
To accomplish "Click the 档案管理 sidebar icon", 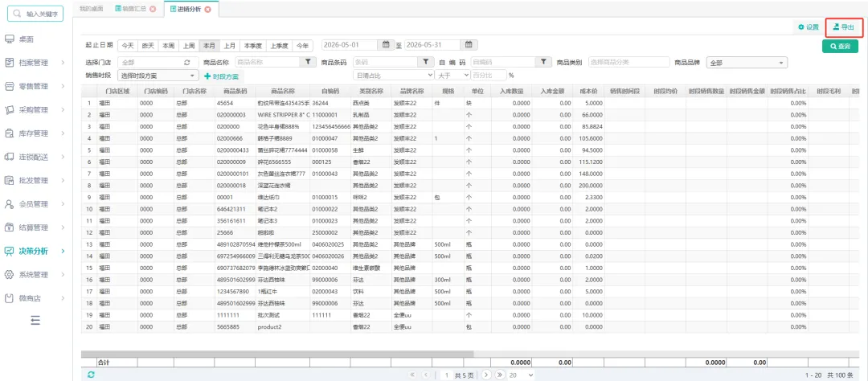I will click(x=9, y=63).
